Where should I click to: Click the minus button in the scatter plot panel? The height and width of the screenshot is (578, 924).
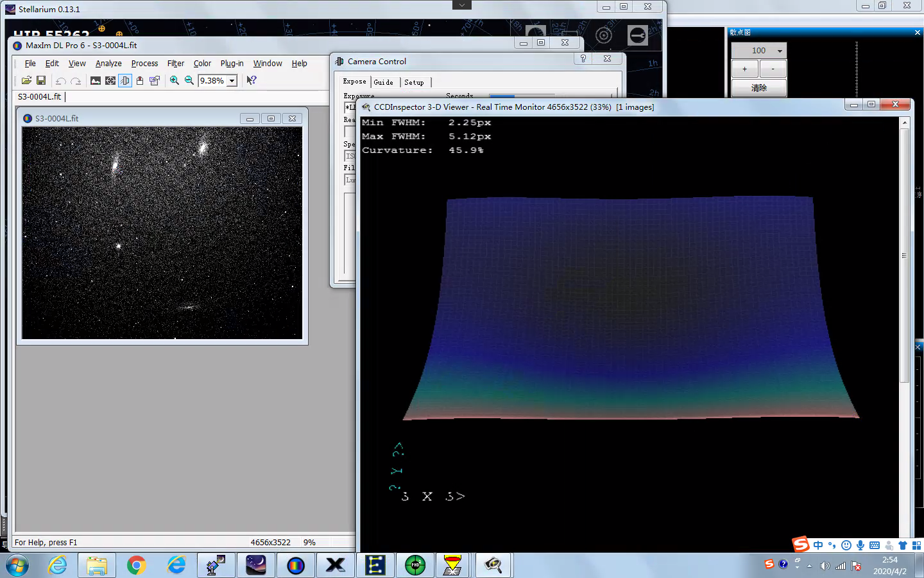(x=773, y=69)
